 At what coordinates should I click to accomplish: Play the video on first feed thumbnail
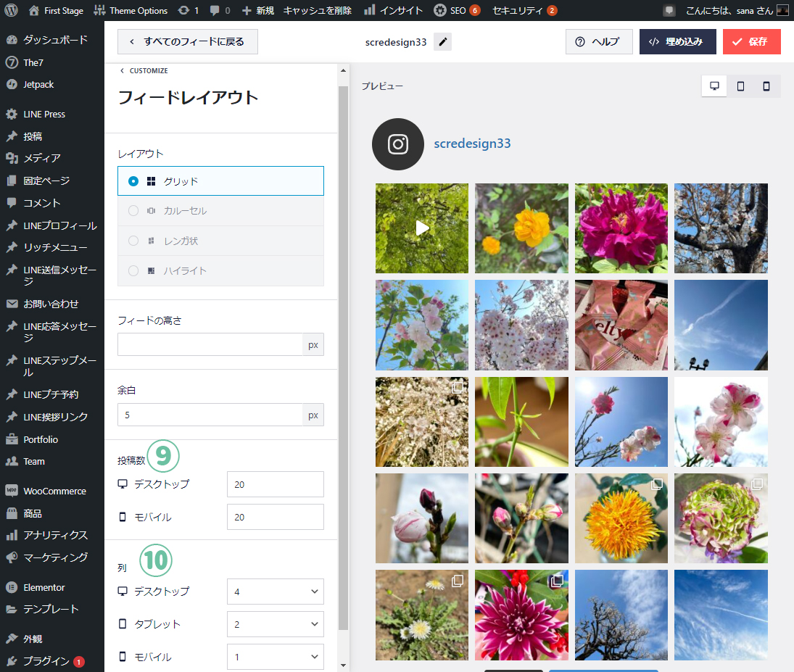pos(422,228)
